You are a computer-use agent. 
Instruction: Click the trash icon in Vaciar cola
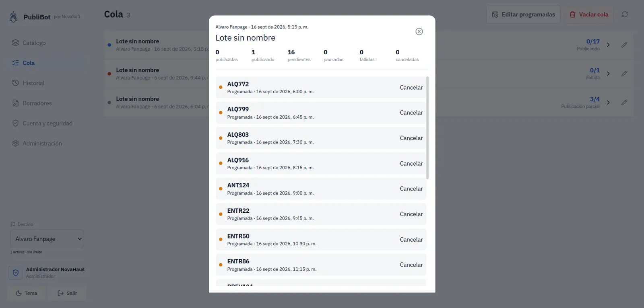572,14
